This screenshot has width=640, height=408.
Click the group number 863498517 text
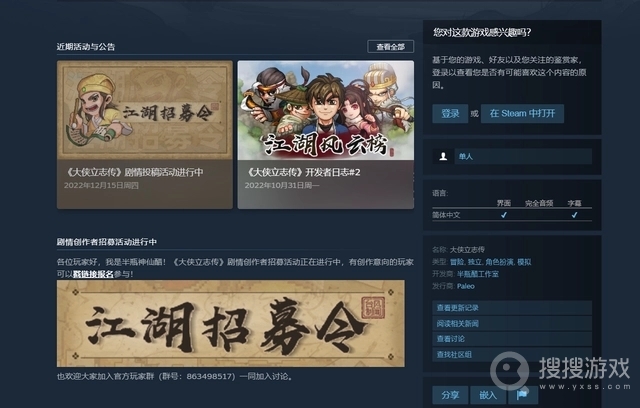tap(209, 376)
